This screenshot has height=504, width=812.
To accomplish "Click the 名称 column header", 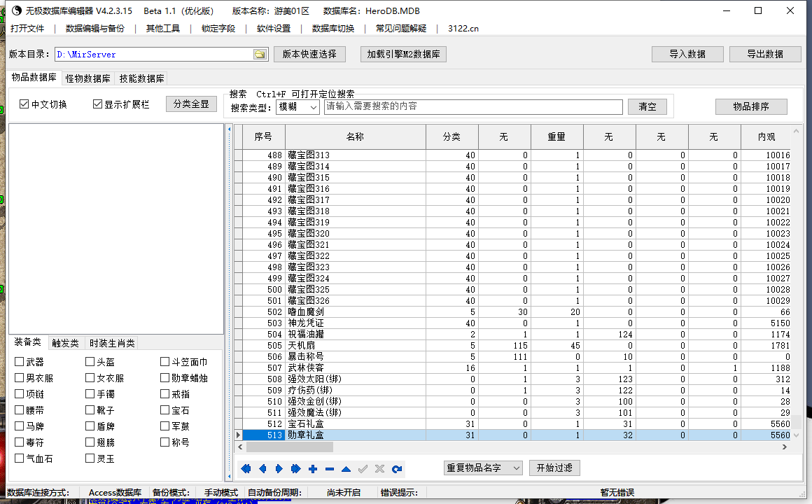I will [x=355, y=136].
